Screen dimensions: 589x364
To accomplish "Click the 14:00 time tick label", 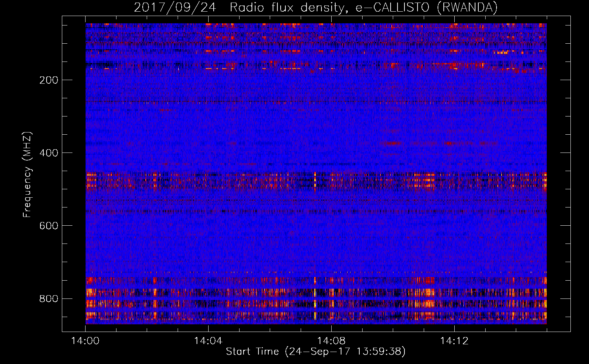I will [85, 341].
